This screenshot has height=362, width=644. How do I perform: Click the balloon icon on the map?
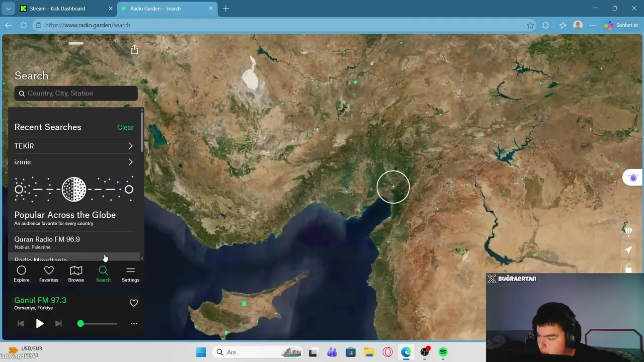pos(628,230)
